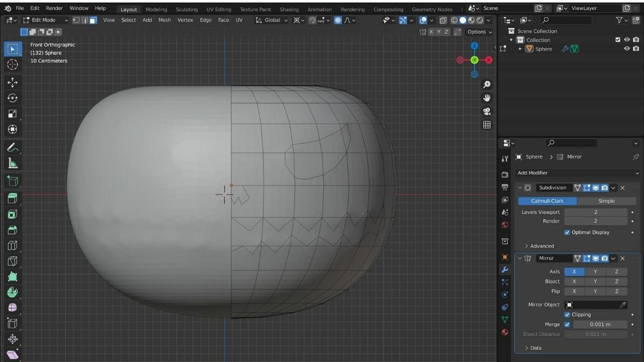Viewport: 644px width, 362px height.
Task: Select the Loop Cut tool
Action: pos(12,245)
